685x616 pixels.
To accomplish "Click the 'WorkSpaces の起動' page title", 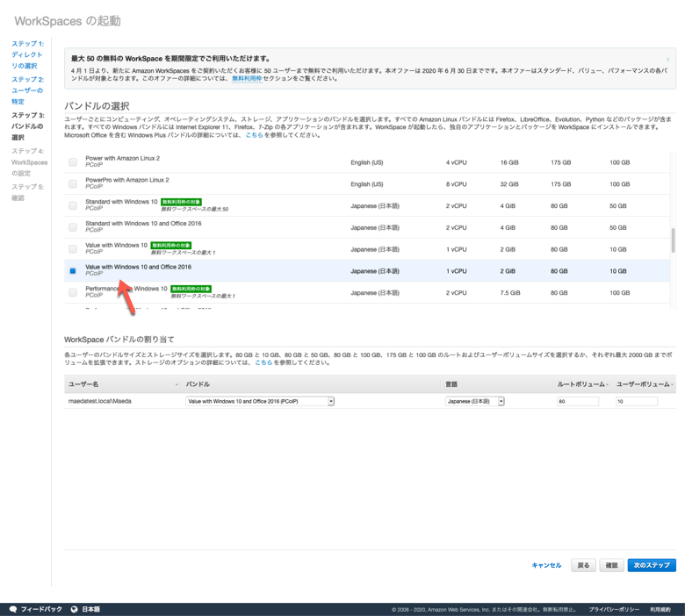I will [68, 21].
